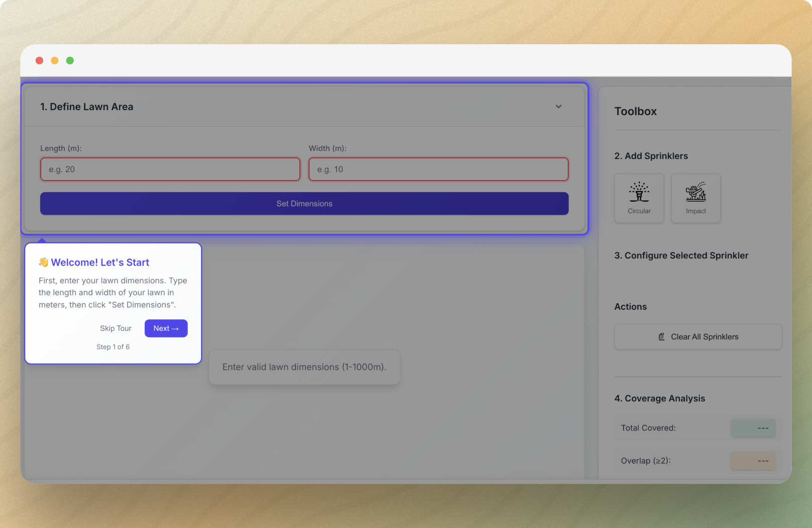The image size is (812, 528).
Task: Click the Coverage Analysis section heading
Action: pos(659,398)
